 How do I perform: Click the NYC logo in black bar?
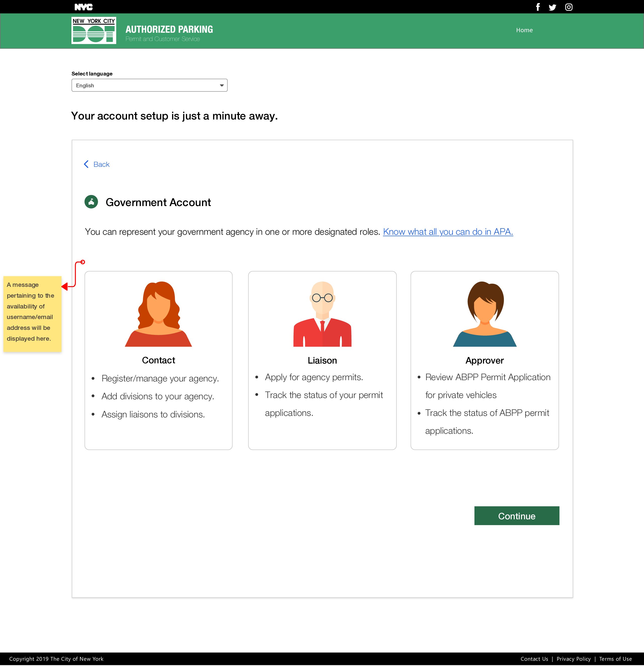tap(84, 7)
